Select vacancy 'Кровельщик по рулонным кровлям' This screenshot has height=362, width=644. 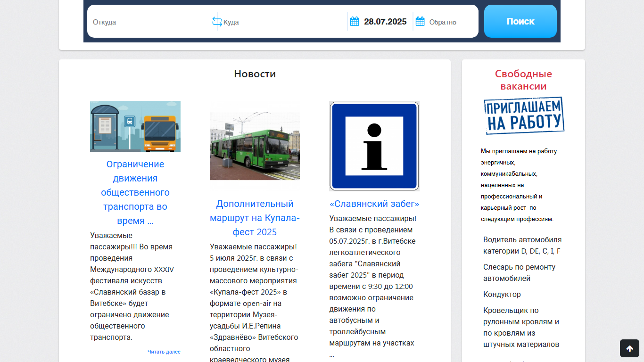point(521,327)
